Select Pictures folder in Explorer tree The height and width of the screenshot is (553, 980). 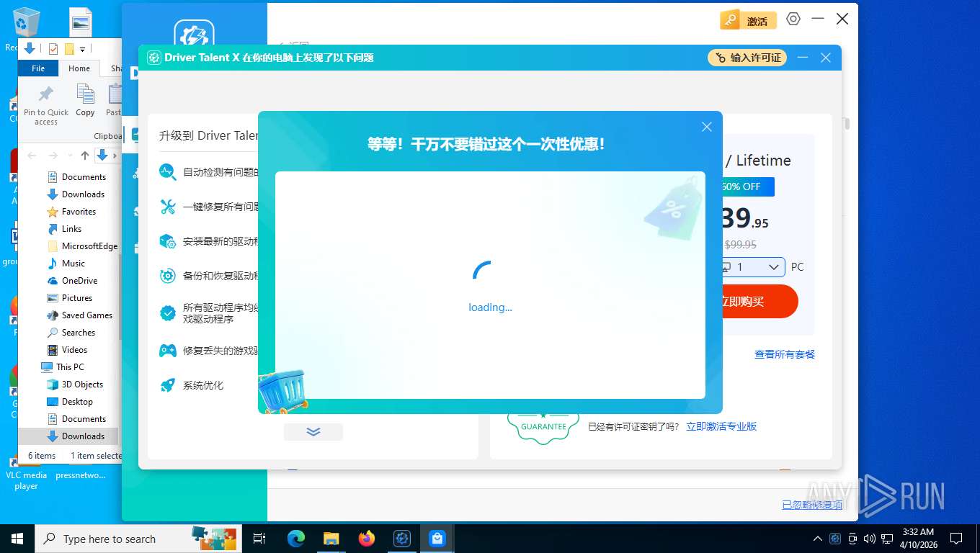click(x=76, y=298)
